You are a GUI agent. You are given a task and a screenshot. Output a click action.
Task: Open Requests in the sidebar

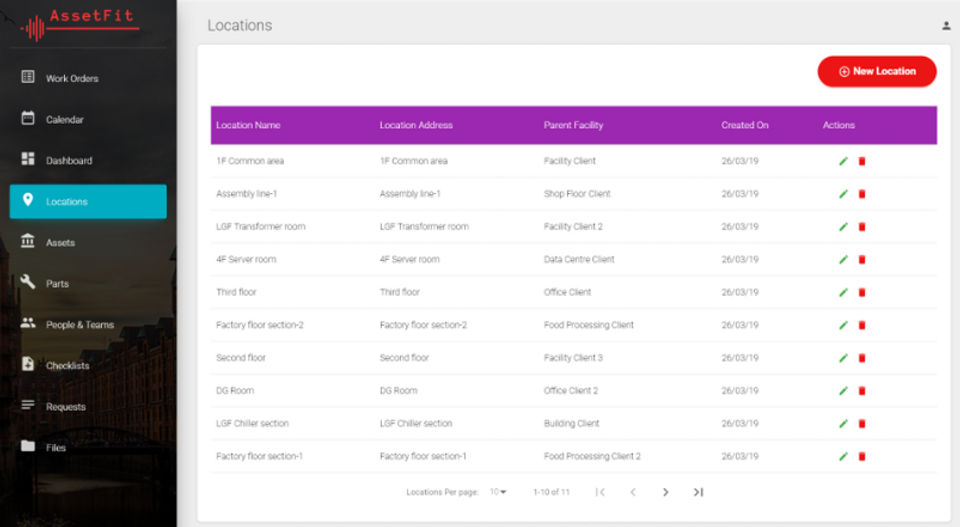tap(88, 406)
